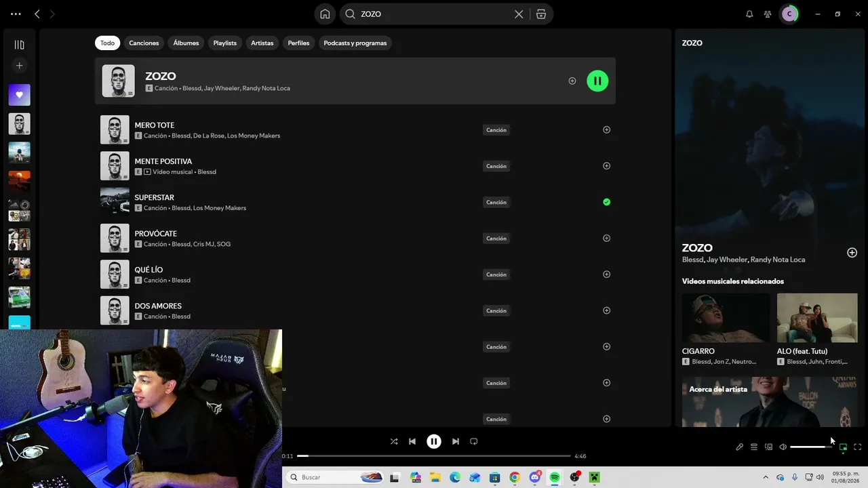Select the QUÉ LÍO song title

point(149,270)
